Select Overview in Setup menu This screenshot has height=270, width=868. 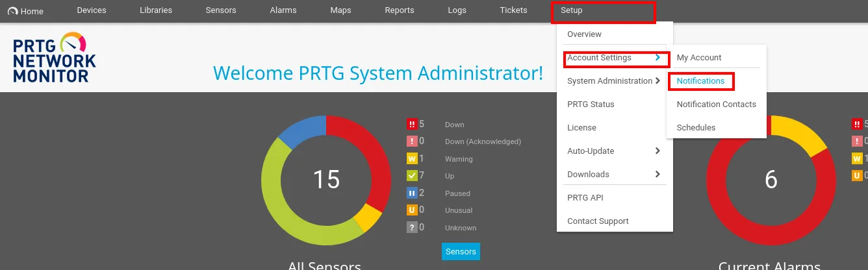click(x=584, y=34)
